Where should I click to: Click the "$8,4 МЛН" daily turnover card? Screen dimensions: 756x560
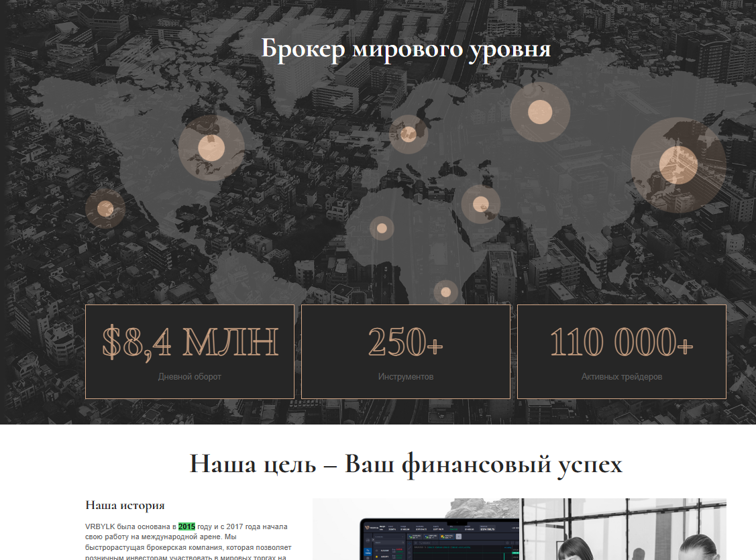(188, 350)
